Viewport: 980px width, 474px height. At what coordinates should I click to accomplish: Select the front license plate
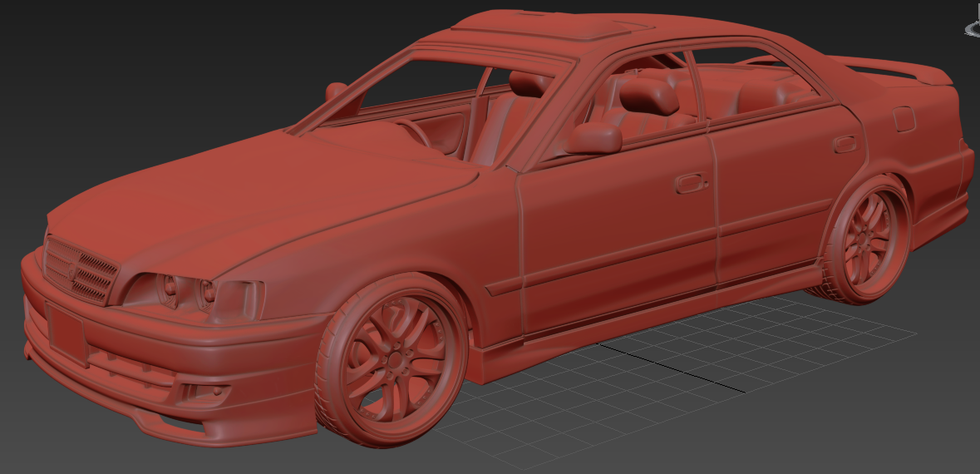(x=66, y=331)
